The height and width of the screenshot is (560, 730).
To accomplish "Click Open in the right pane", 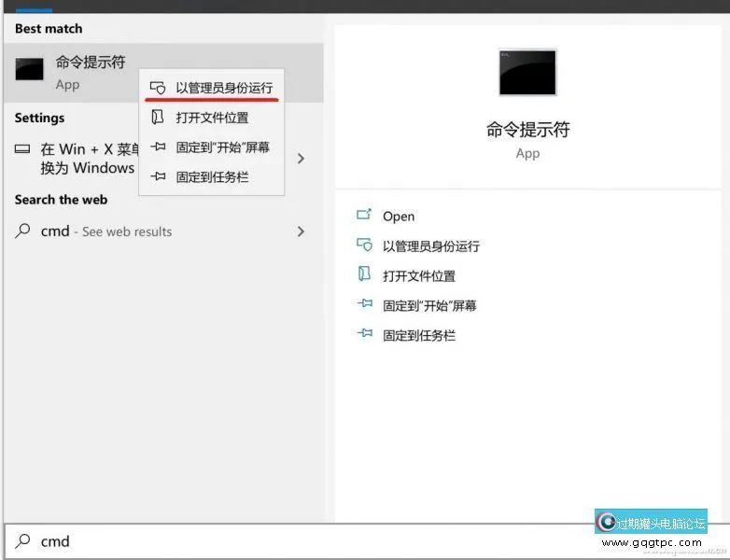I will (x=399, y=216).
